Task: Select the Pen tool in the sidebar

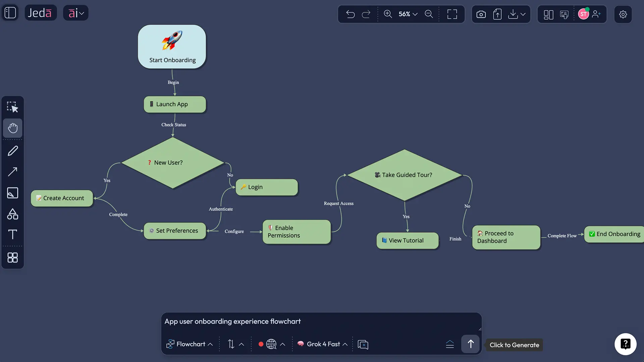Action: coord(12,150)
